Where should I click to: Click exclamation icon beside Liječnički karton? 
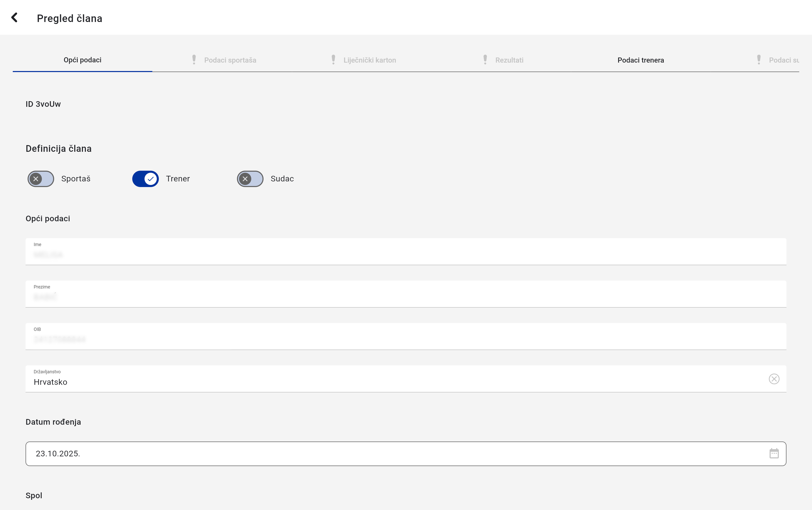[x=333, y=60]
